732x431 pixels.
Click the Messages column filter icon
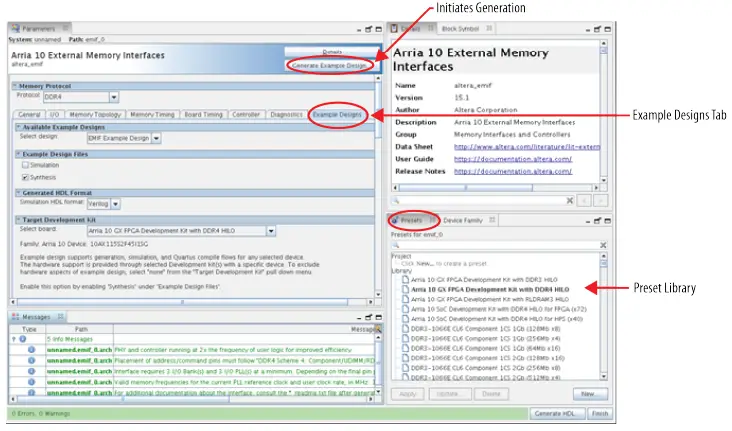click(378, 329)
